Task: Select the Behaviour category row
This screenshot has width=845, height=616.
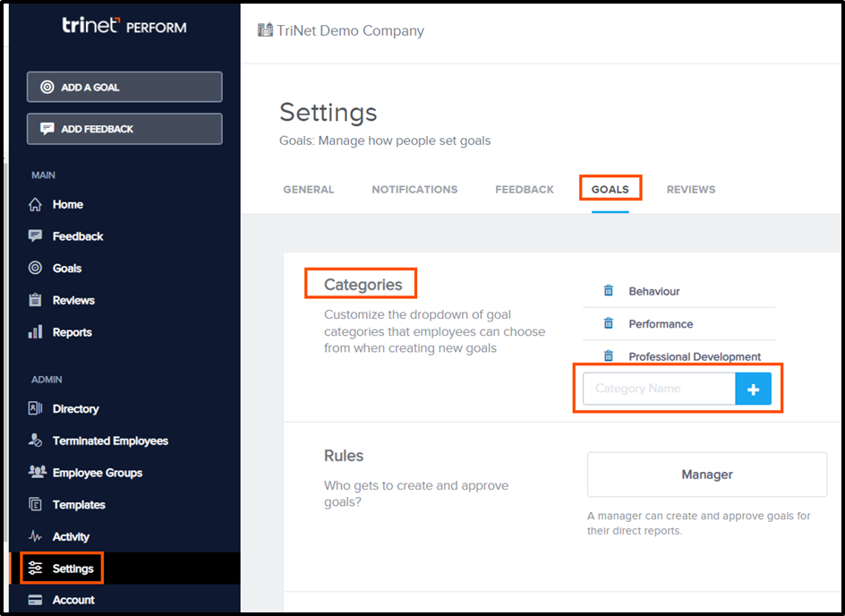Action: [x=679, y=291]
